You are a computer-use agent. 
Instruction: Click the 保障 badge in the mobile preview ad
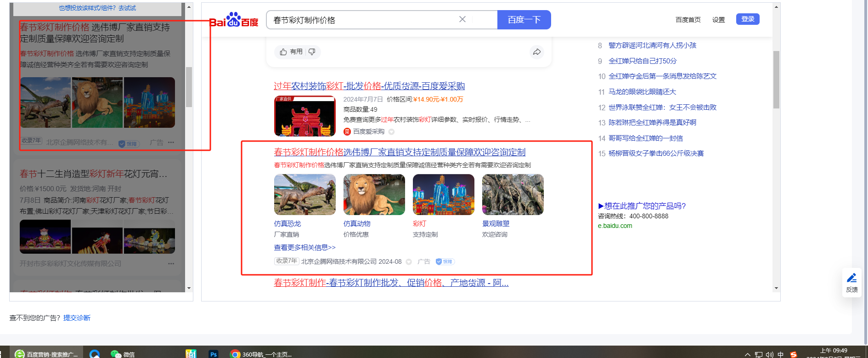(129, 144)
